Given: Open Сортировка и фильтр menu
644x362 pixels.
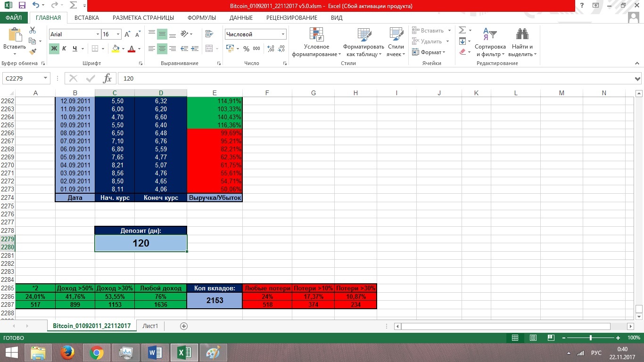Looking at the screenshot, I should pos(490,42).
